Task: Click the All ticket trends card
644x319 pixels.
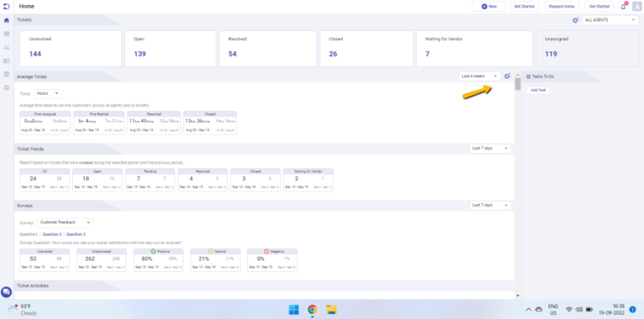Action: click(x=44, y=180)
